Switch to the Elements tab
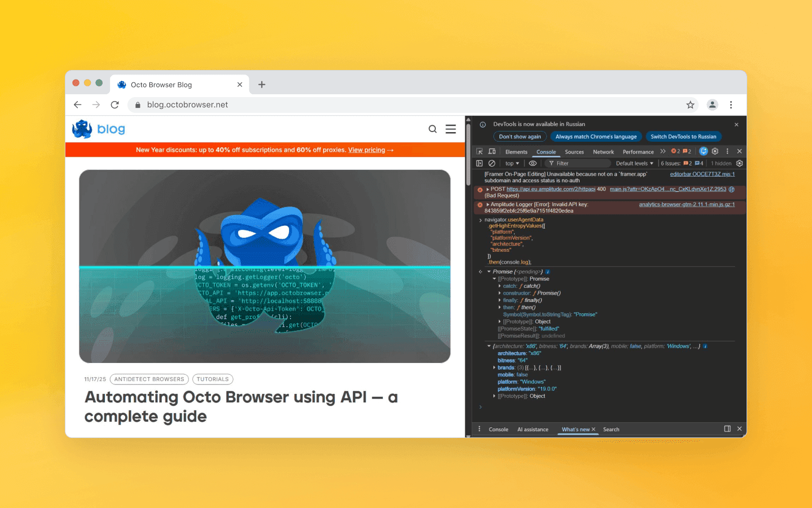 pos(517,152)
